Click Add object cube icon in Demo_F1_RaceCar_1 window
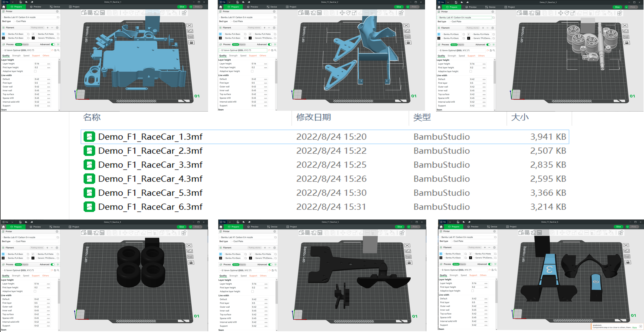 point(84,13)
